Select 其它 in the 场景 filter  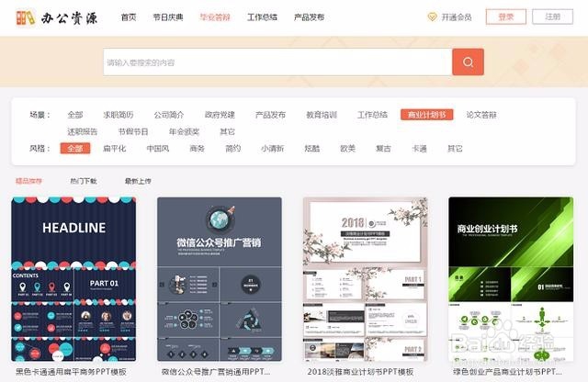227,131
